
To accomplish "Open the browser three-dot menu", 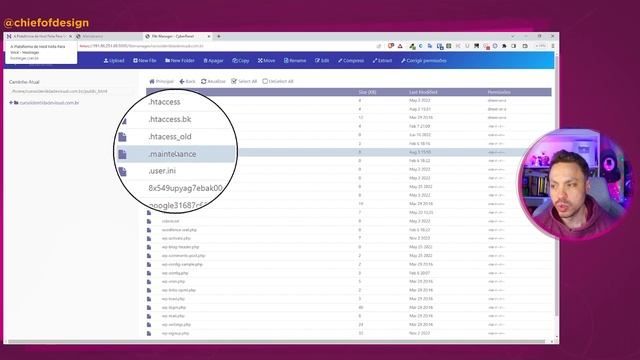I will coord(553,46).
